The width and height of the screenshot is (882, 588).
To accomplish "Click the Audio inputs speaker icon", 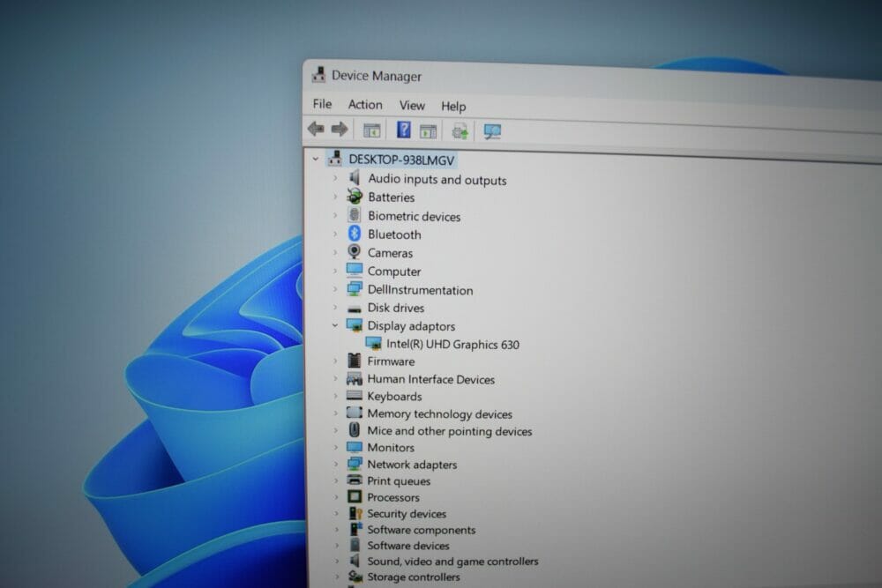I will (355, 178).
